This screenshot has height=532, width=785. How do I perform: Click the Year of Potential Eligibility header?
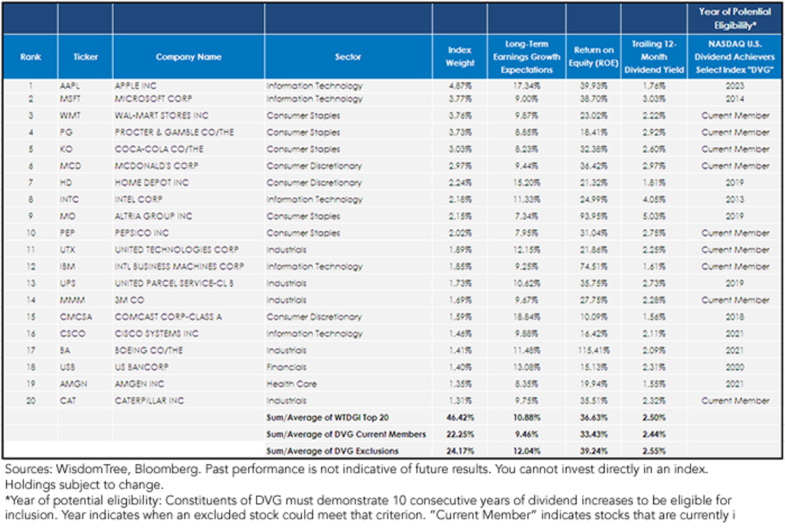pyautogui.click(x=735, y=18)
